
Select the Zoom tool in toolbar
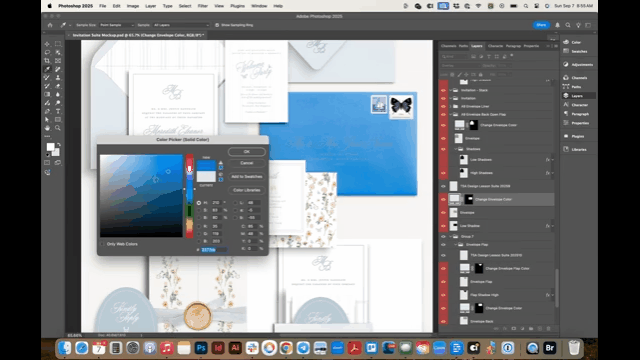click(x=58, y=128)
